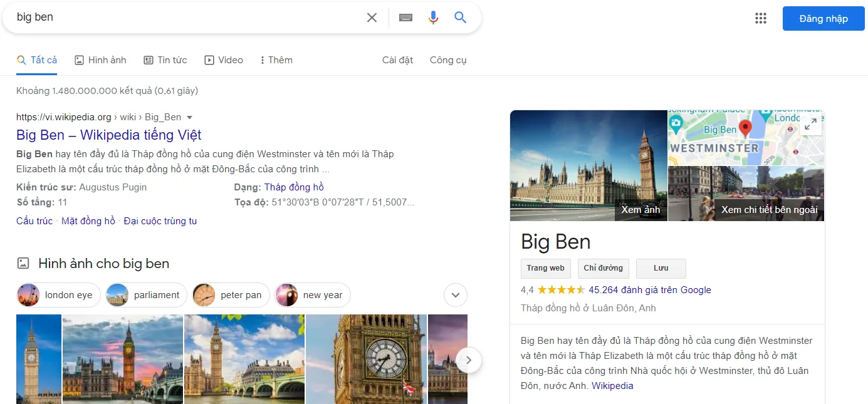The width and height of the screenshot is (868, 404).
Task: Open 45.264 đánh giá trên Google reviews
Action: 650,290
